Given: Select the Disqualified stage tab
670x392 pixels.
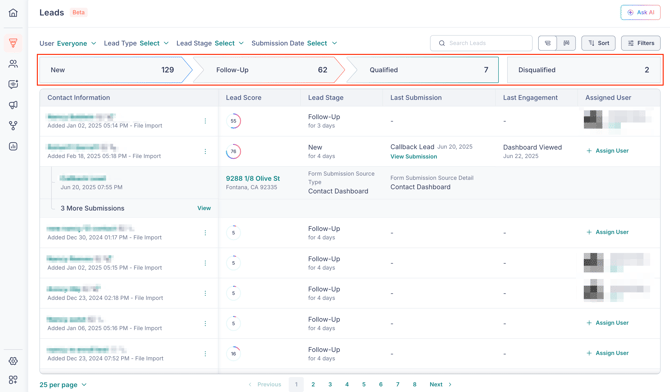Looking at the screenshot, I should [584, 70].
